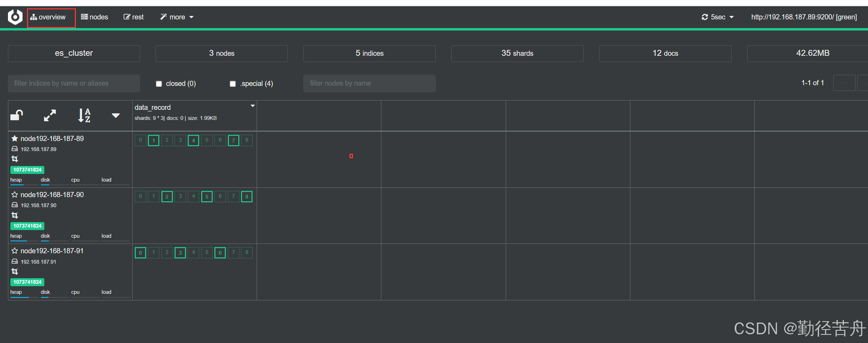Select primary shard 6 on node192-168-187-91
This screenshot has height=343, width=868.
[x=220, y=253]
